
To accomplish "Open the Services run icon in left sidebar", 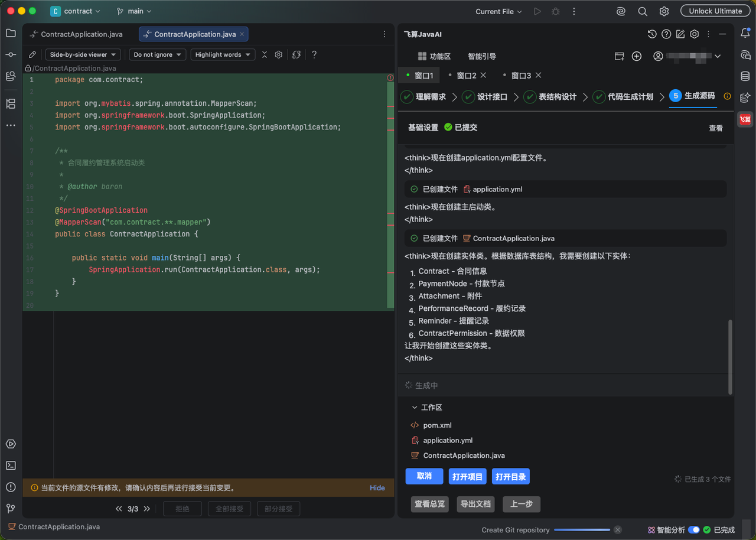I will click(x=11, y=444).
